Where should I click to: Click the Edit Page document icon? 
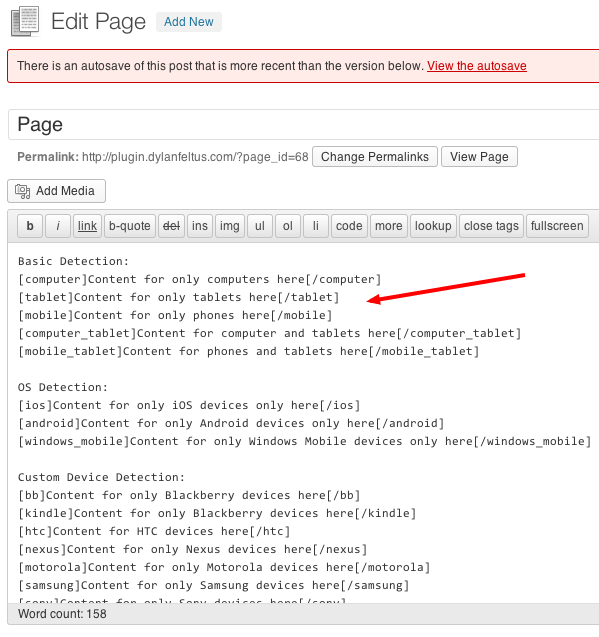coord(25,21)
